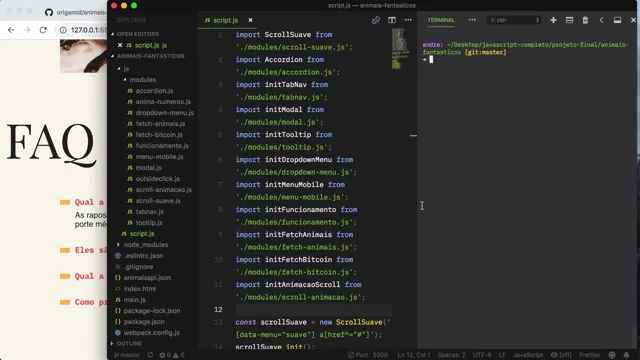Open webpack.config.js file
This screenshot has height=360, width=640.
coord(147,333)
